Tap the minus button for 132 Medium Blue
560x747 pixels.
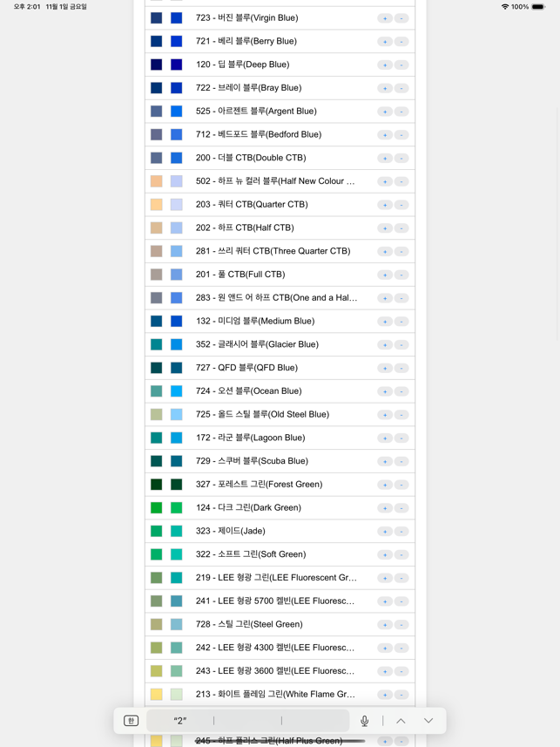tap(401, 322)
